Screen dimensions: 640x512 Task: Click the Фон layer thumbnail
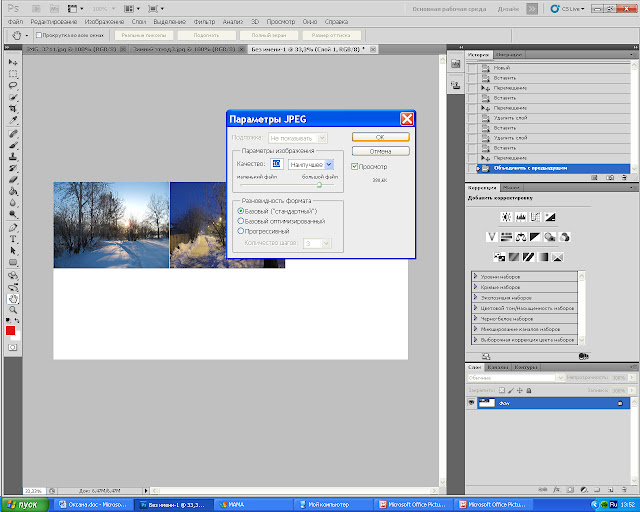pos(486,403)
